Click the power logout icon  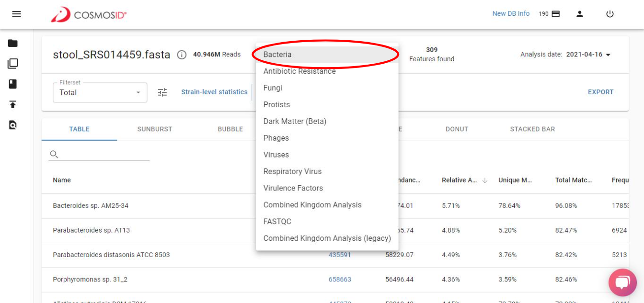610,14
